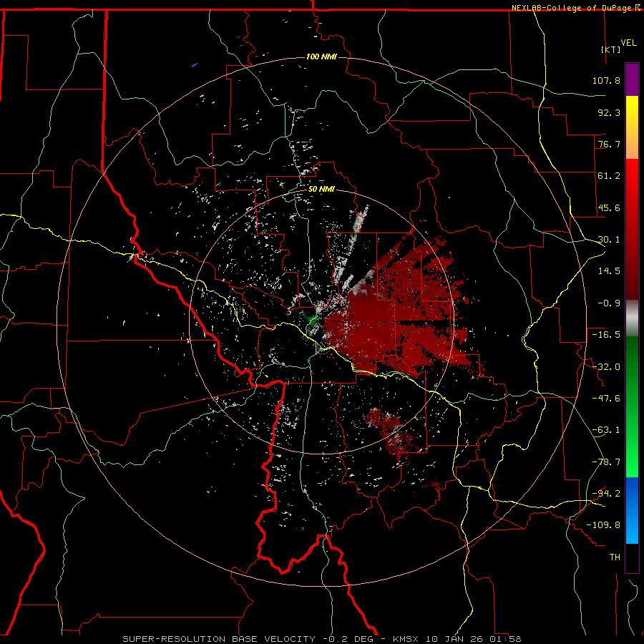Click the 14.5 velocity scale value
This screenshot has width=644, height=644.
click(x=609, y=271)
